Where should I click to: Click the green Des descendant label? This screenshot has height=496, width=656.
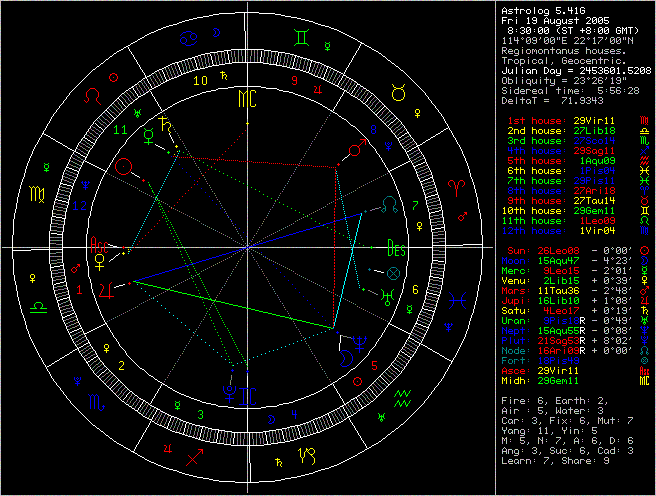pyautogui.click(x=396, y=248)
